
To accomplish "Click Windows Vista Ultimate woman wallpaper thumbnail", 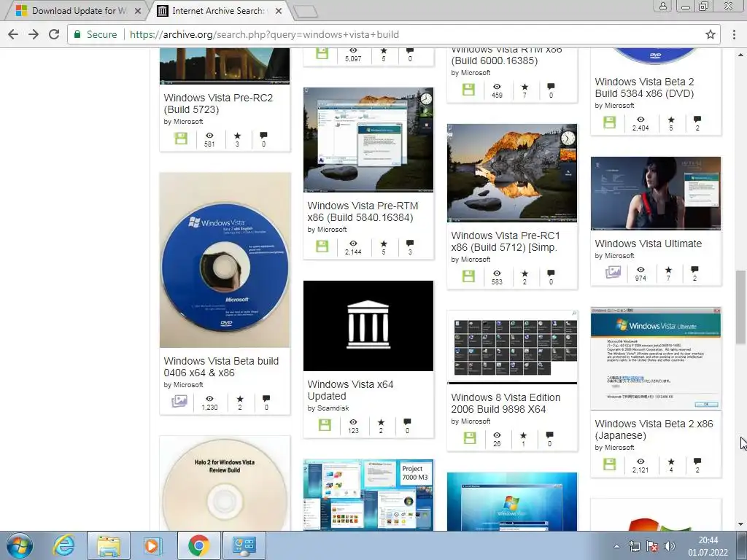I will 656,193.
